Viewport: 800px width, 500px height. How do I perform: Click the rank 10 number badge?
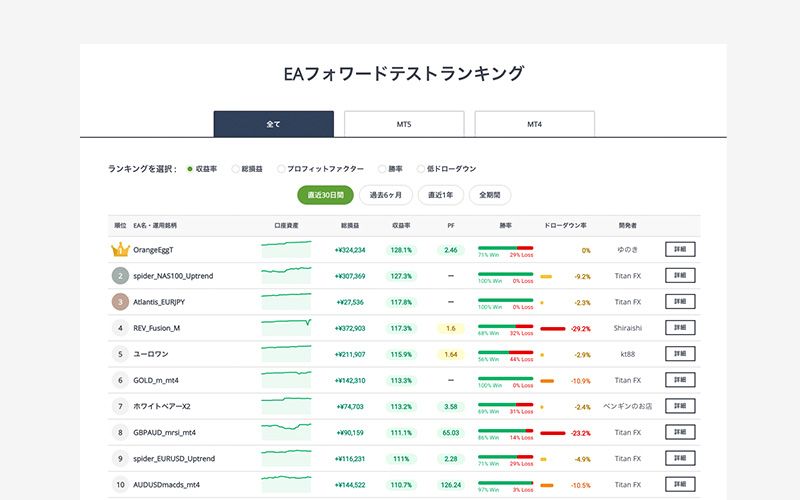click(120, 484)
